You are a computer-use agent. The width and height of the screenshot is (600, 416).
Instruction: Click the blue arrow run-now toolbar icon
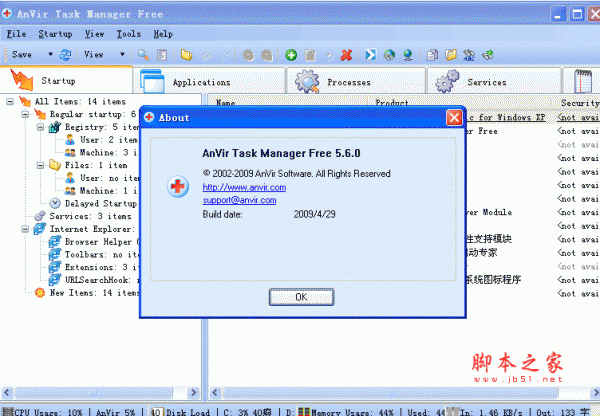coord(370,55)
